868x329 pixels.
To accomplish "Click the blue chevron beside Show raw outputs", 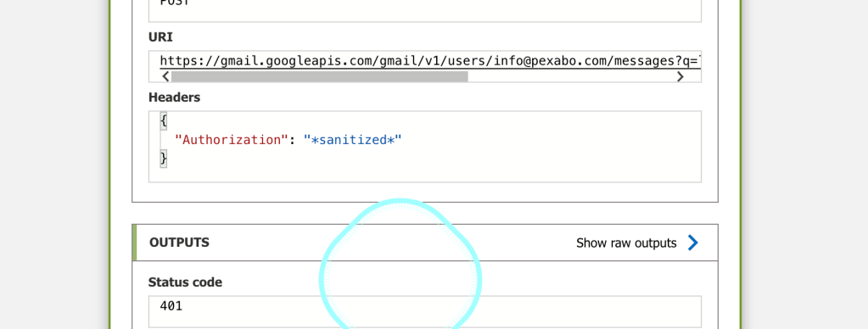I will coord(692,243).
